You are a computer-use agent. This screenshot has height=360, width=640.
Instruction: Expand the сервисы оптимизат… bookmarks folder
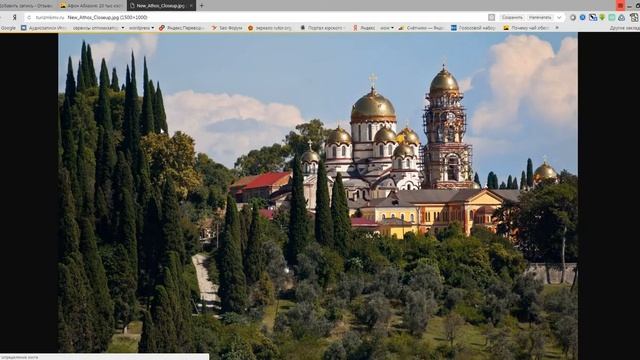coord(98,28)
